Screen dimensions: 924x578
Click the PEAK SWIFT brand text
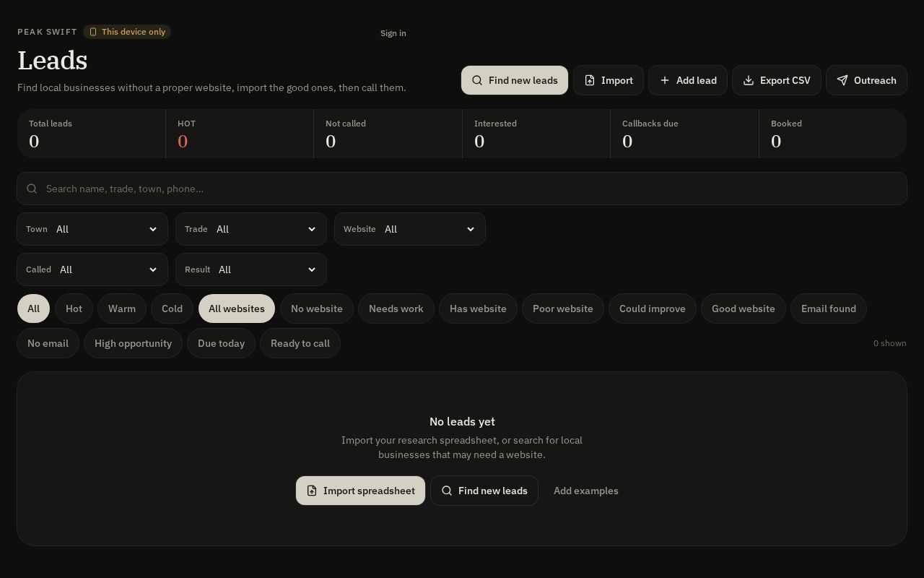coord(47,32)
